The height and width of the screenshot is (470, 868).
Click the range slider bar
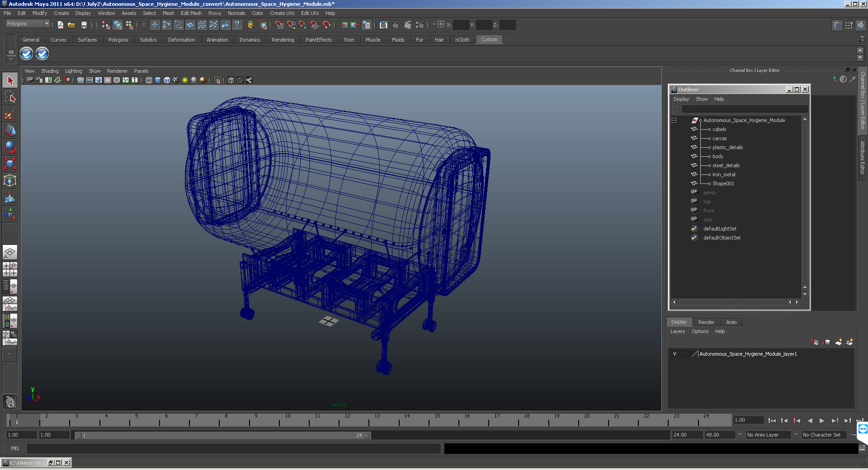click(x=223, y=435)
